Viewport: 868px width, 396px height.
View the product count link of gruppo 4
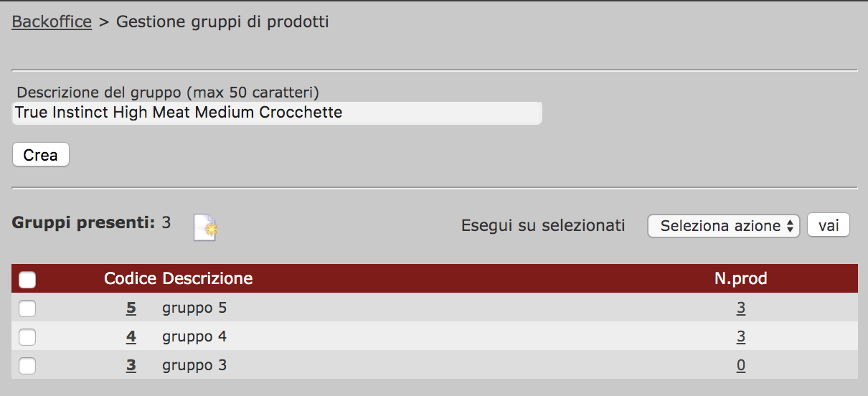[x=740, y=337]
